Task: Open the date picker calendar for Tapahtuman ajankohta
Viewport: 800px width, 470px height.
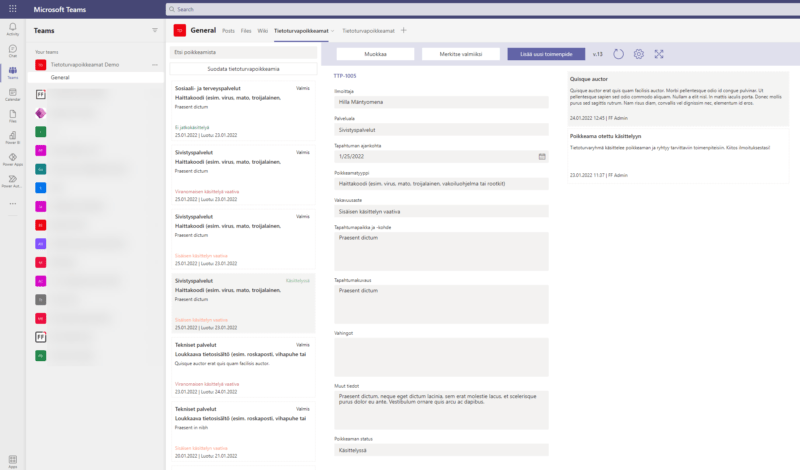Action: tap(542, 156)
